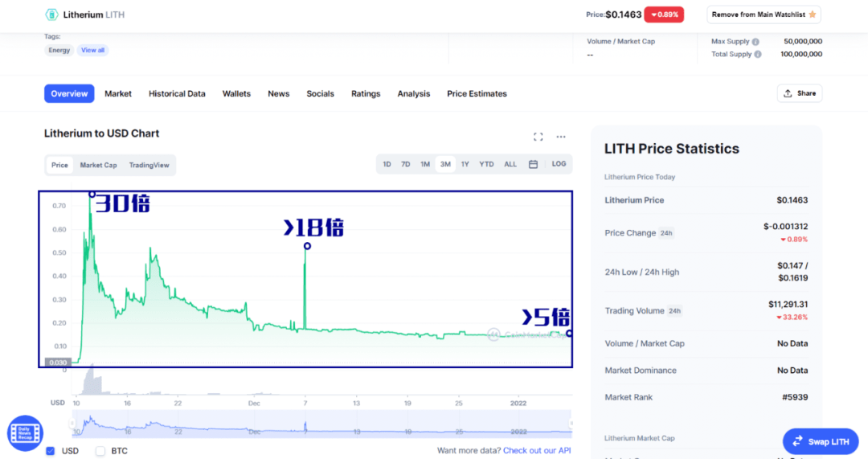Screen dimensions: 868x459
Task: Switch to the Price chart tab
Action: pyautogui.click(x=59, y=165)
